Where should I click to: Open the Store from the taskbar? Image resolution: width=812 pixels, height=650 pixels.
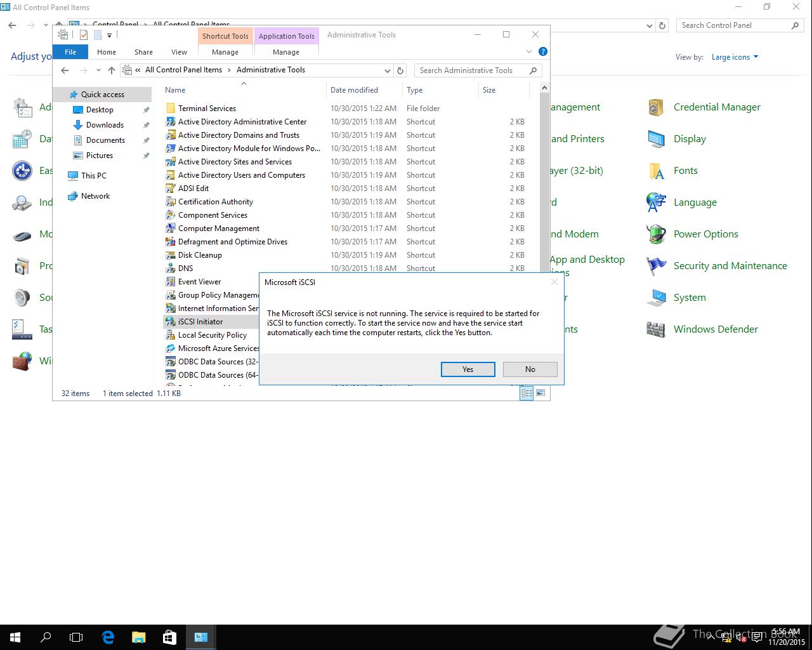point(169,637)
